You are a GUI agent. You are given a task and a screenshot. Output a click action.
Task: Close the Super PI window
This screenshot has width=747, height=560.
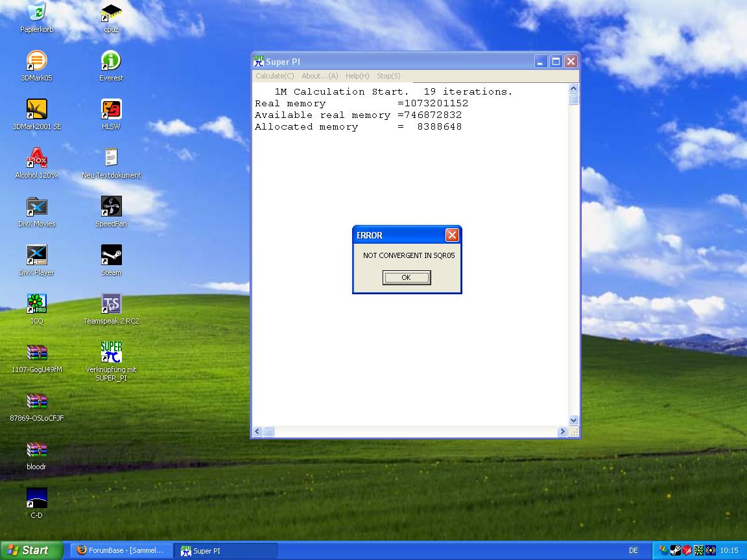[571, 62]
